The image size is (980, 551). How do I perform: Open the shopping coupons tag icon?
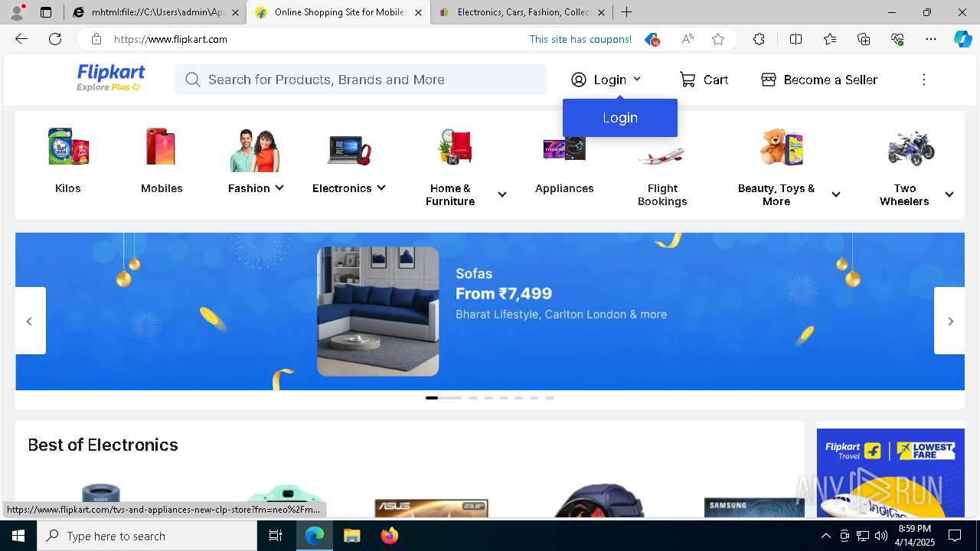652,39
